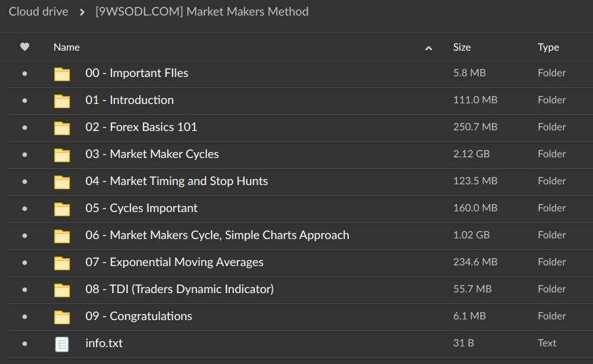593x364 pixels.
Task: Sort by Name column header
Action: coord(66,47)
